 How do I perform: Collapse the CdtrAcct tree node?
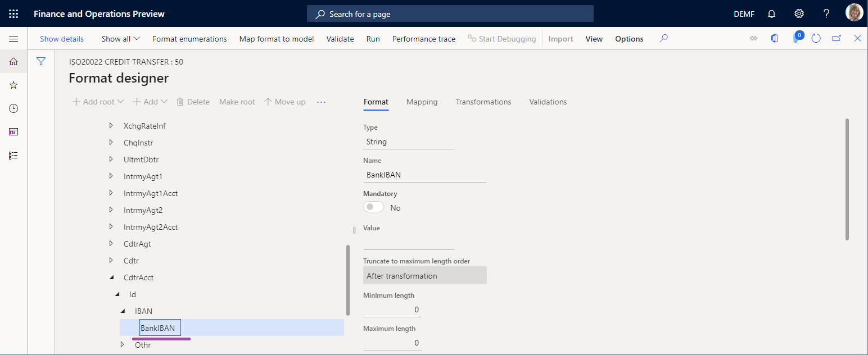coord(111,277)
